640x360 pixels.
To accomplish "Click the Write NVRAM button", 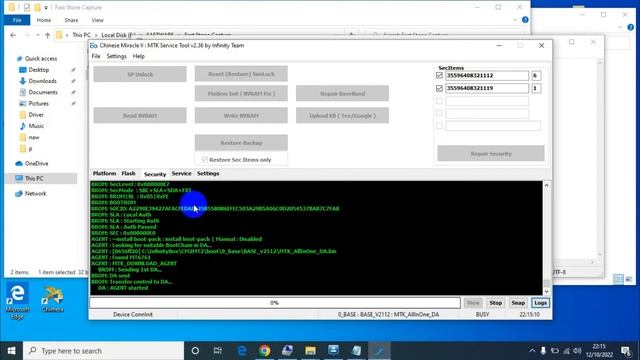I will pos(241,116).
